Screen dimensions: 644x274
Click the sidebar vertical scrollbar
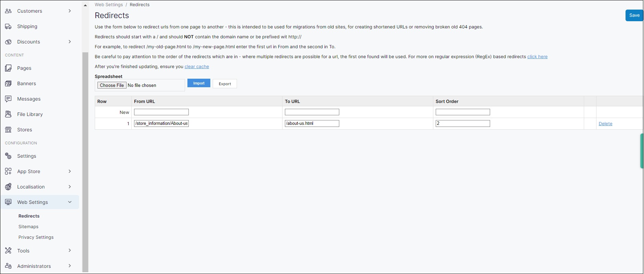pos(85,161)
